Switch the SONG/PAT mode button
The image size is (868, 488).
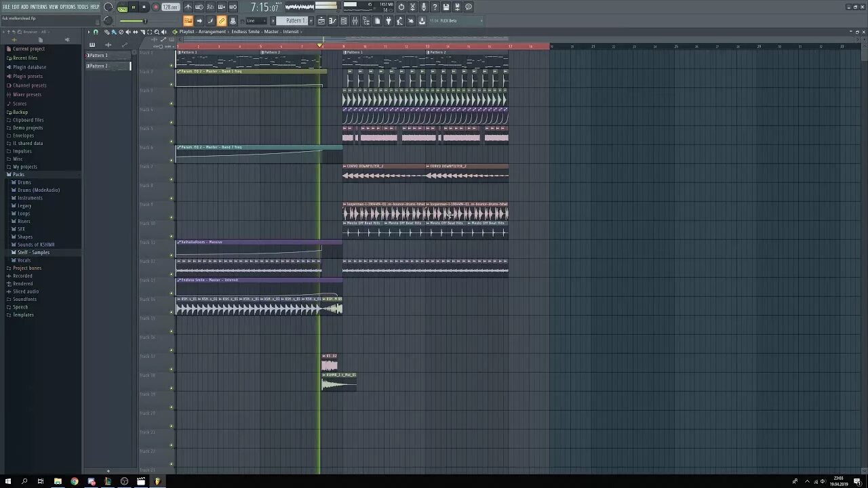click(122, 7)
